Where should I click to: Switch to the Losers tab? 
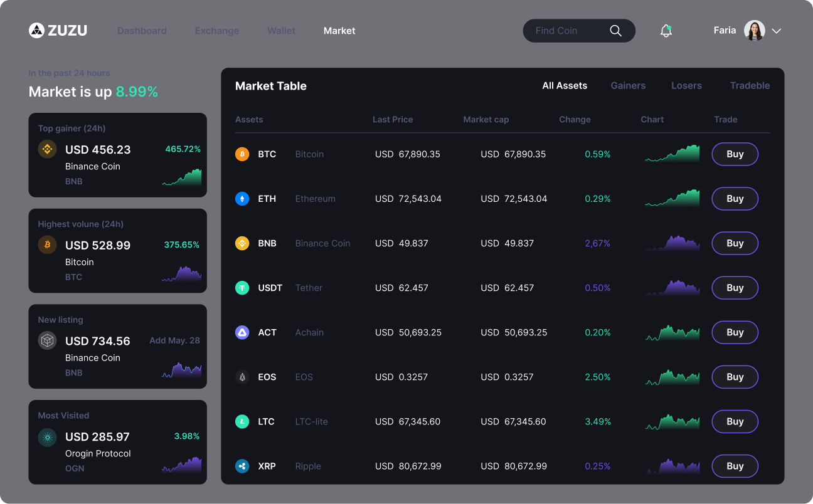tap(686, 86)
